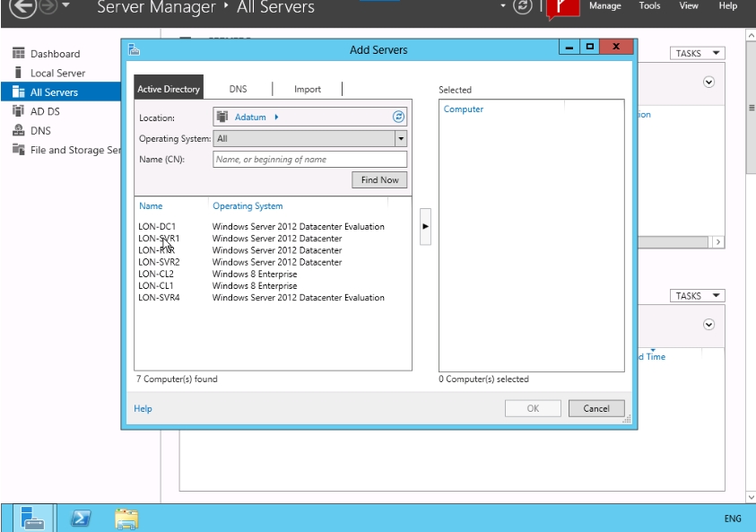Click the Adatum location breadcrumb
Viewport: 756px width, 532px height.
tap(250, 118)
